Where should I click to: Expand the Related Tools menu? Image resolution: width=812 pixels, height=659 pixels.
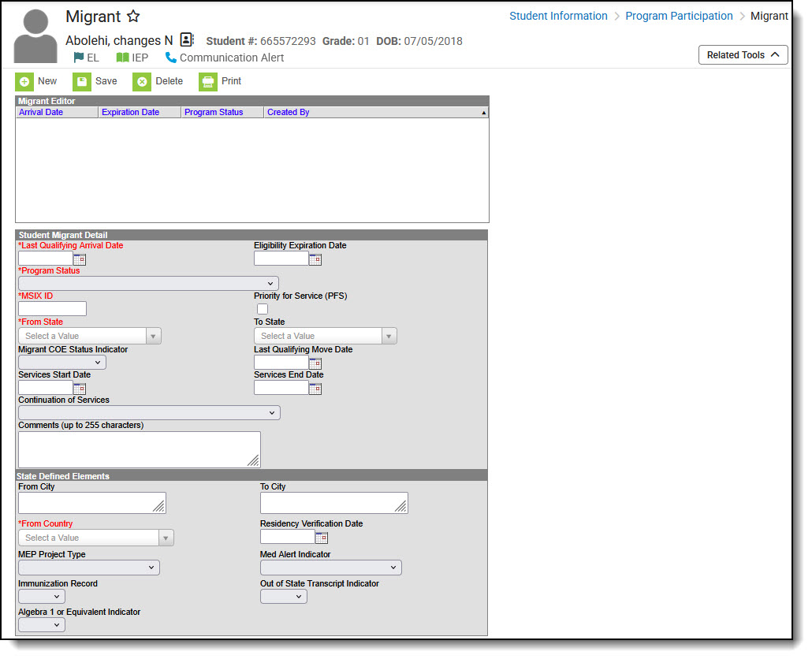(743, 55)
